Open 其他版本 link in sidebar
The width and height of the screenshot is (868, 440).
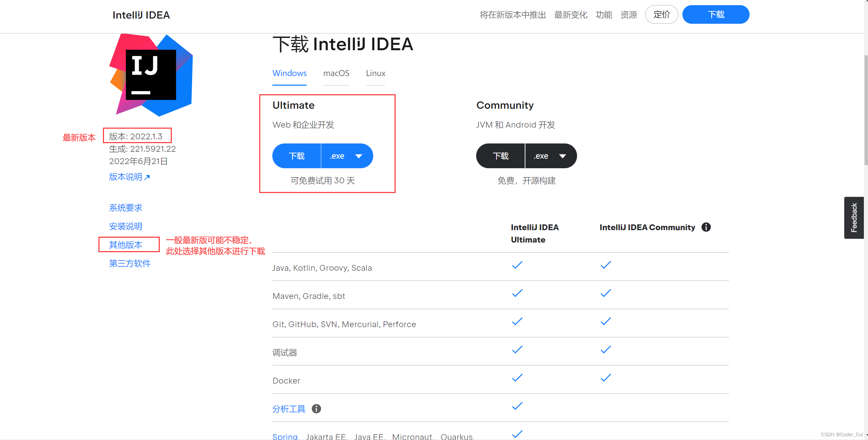(126, 245)
